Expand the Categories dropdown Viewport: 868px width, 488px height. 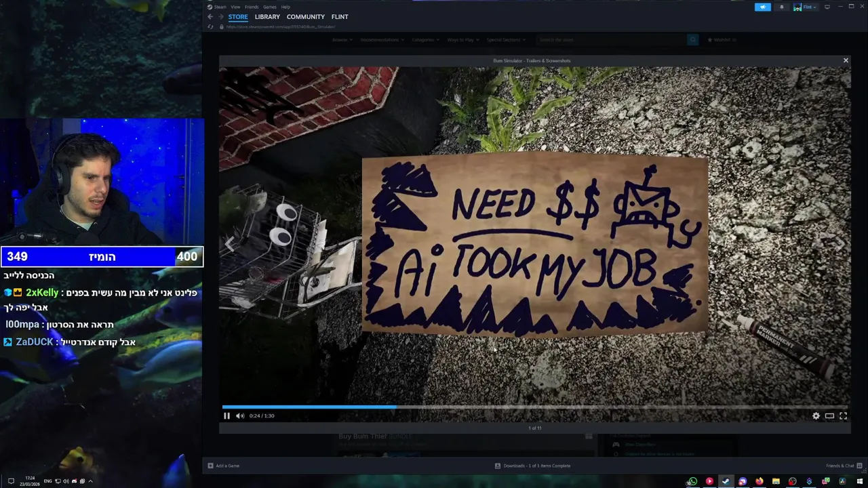pos(425,40)
